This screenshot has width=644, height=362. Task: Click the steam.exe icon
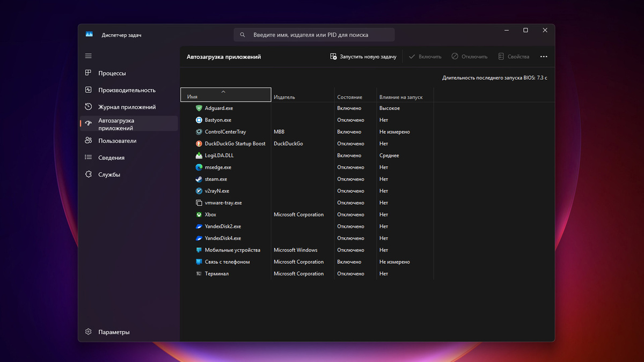[199, 179]
